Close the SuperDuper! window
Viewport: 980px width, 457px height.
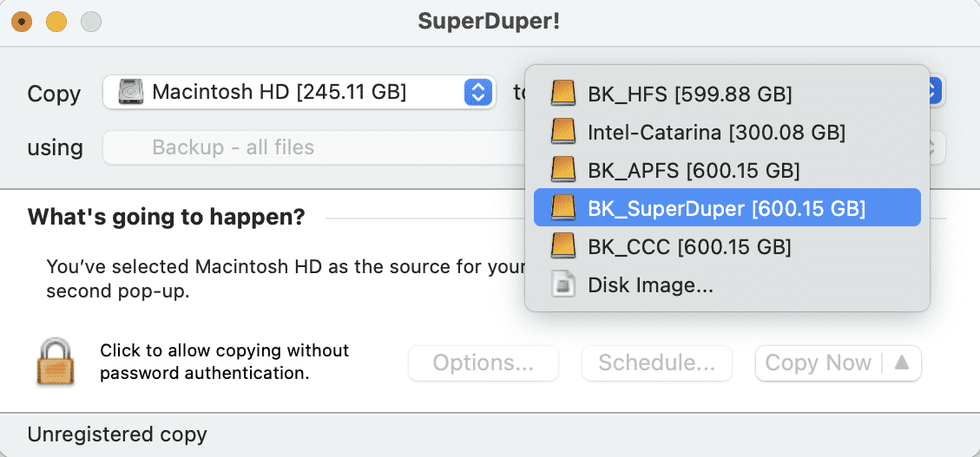pos(22,23)
